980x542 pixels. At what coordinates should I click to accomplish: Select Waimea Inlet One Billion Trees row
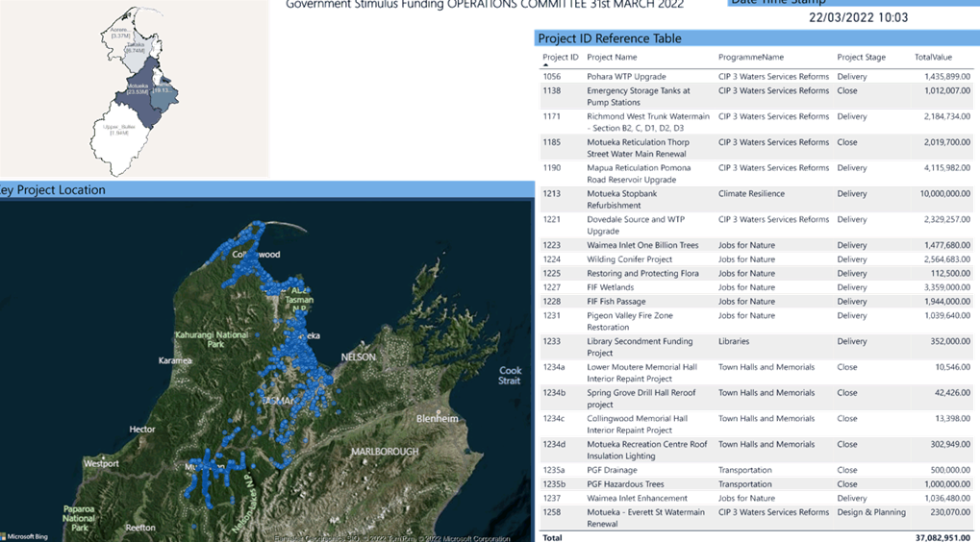756,245
